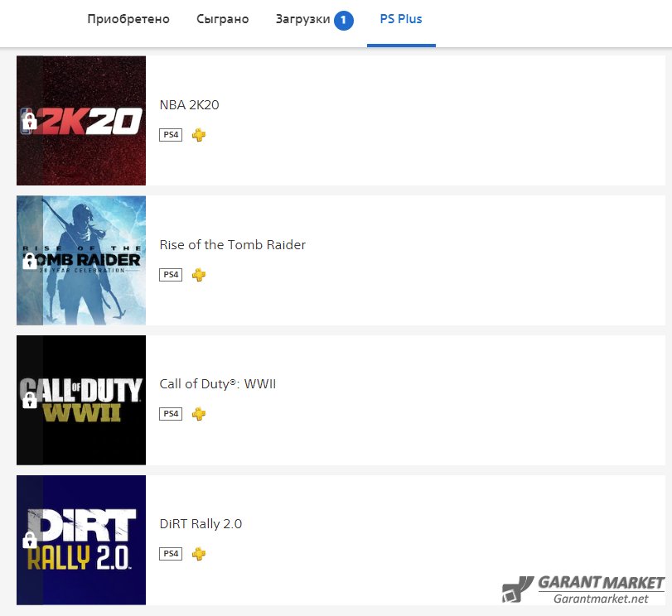Open the NBA 2K20 cover thumbnail
Image resolution: width=672 pixels, height=616 pixels.
pyautogui.click(x=81, y=120)
